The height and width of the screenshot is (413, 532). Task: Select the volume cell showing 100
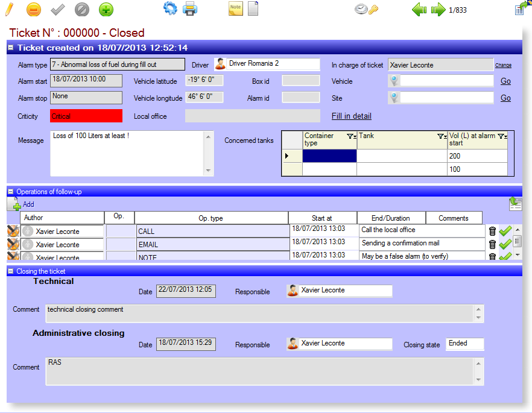click(x=477, y=169)
